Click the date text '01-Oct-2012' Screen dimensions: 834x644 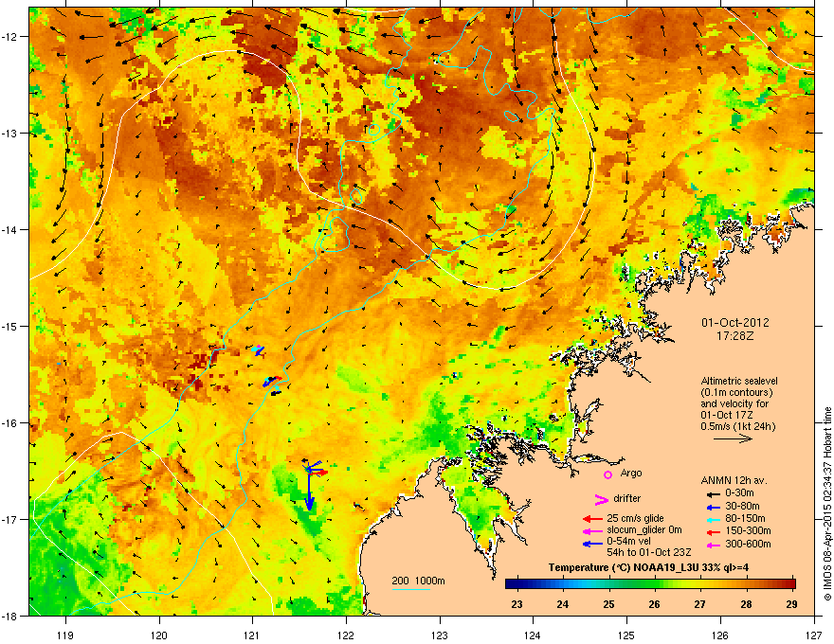click(x=735, y=323)
